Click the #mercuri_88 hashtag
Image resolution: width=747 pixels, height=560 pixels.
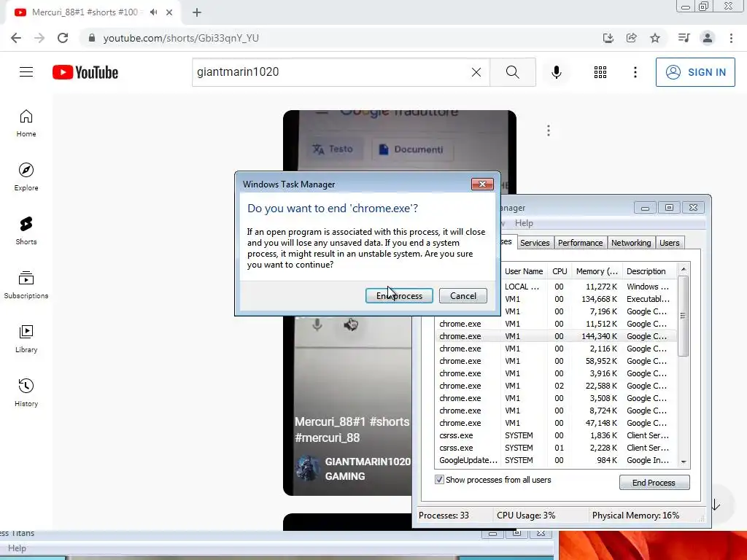pyautogui.click(x=328, y=437)
